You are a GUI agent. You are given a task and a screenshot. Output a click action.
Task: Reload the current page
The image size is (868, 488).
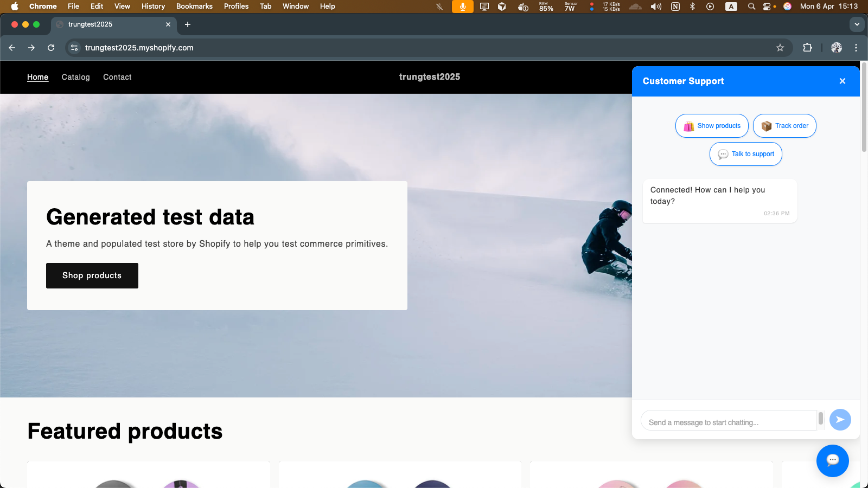tap(51, 48)
